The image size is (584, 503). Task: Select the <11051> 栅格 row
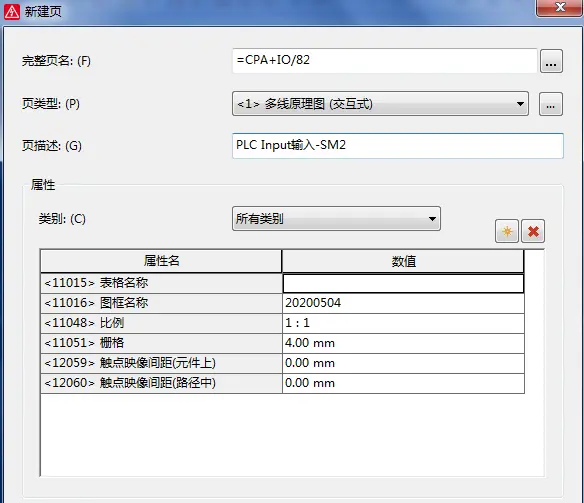pos(161,343)
